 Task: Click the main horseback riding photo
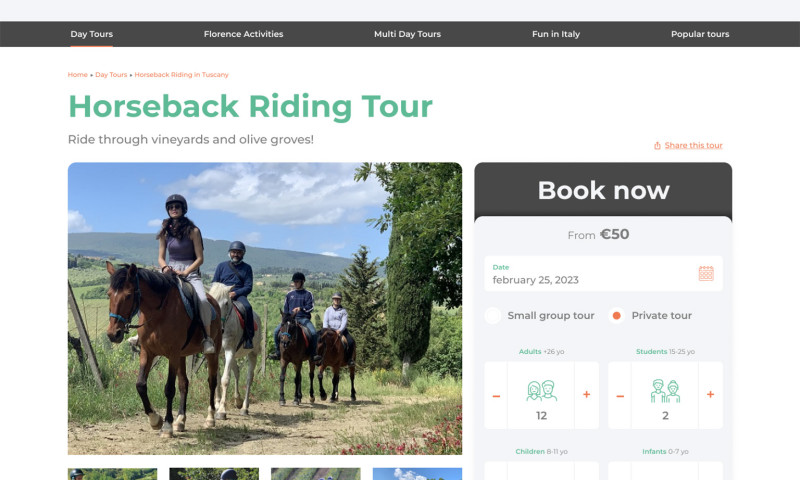[x=265, y=308]
